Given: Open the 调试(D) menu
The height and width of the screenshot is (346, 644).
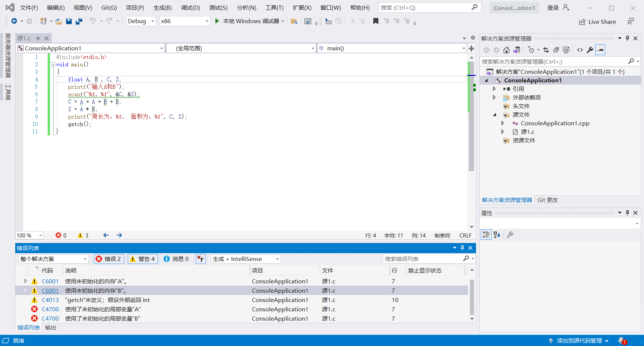Looking at the screenshot, I should pos(190,8).
